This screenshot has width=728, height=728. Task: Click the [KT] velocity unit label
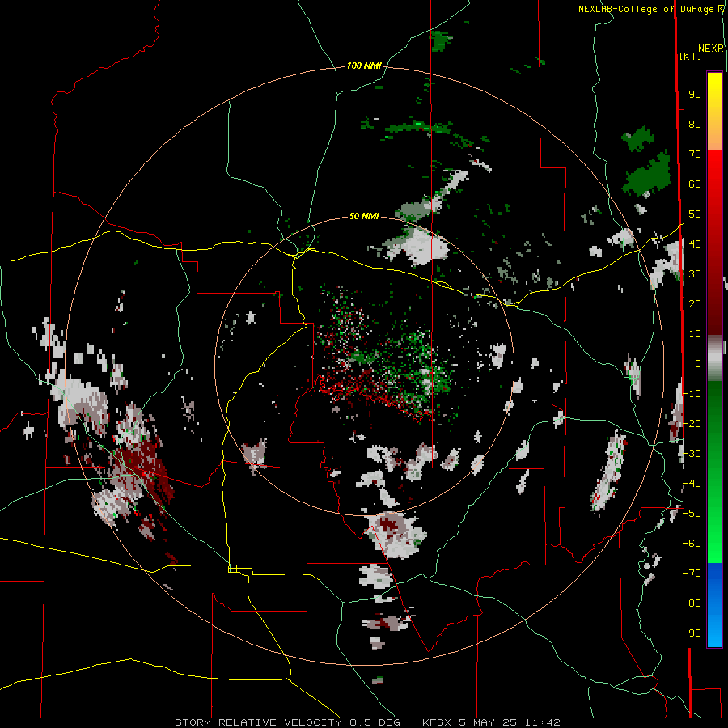pos(691,56)
